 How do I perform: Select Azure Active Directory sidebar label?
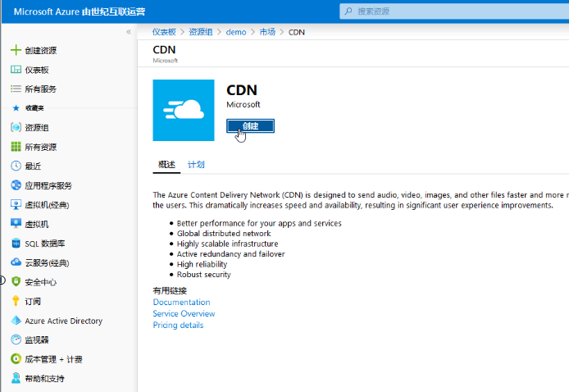coord(63,321)
